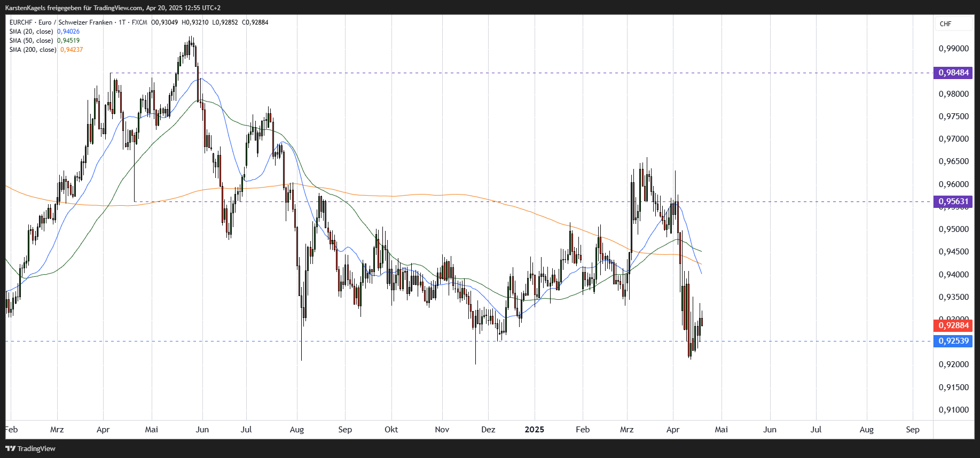The width and height of the screenshot is (980, 458).
Task: Click the 0,98000 price axis tick
Action: coord(953,94)
